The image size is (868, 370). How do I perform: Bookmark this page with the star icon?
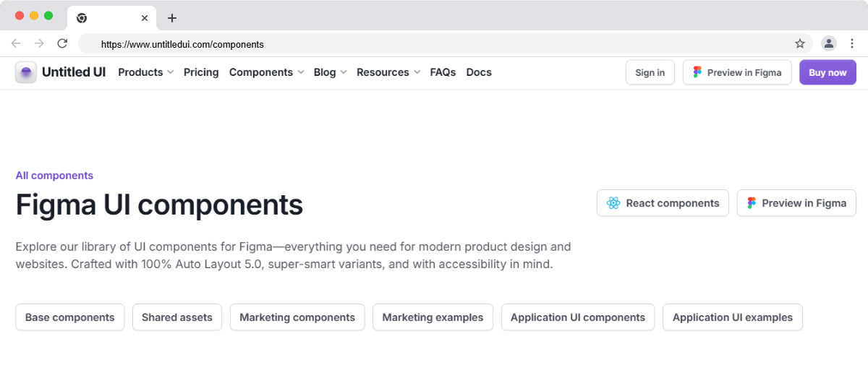coord(800,43)
